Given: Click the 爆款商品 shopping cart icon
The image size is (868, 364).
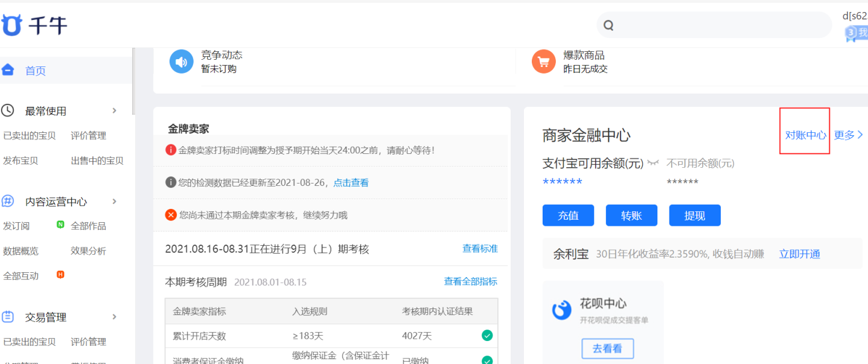Looking at the screenshot, I should 543,62.
